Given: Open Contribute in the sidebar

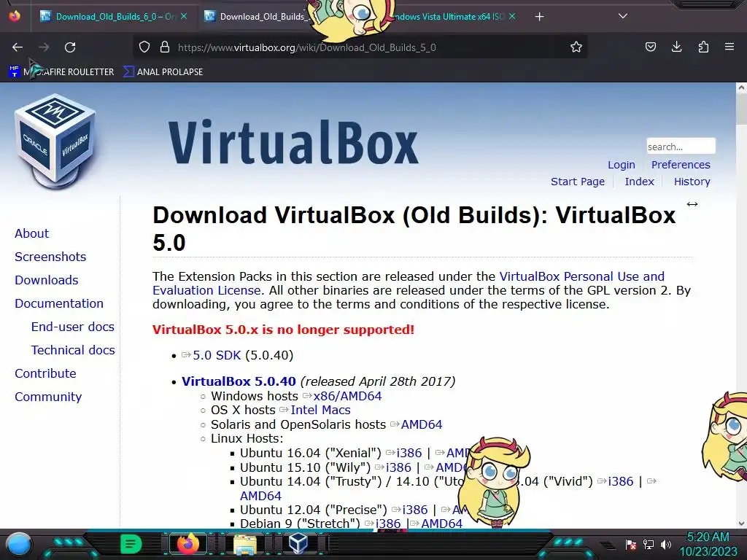Looking at the screenshot, I should pyautogui.click(x=45, y=373).
